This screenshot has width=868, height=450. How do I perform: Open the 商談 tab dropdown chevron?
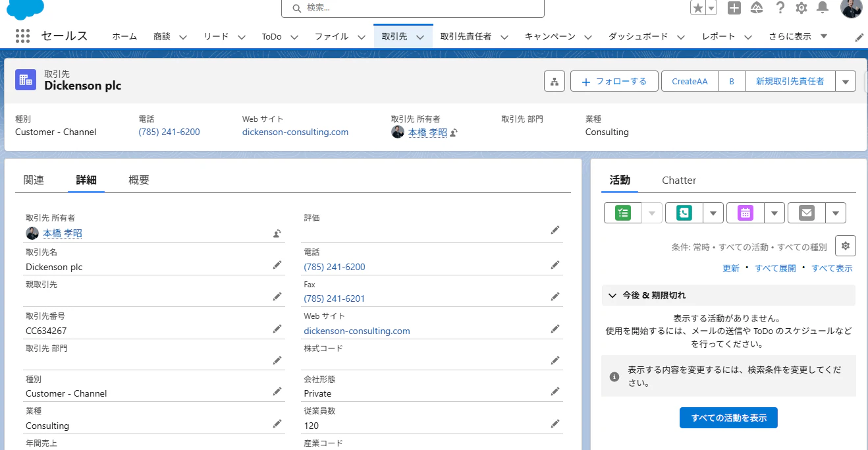pyautogui.click(x=183, y=37)
